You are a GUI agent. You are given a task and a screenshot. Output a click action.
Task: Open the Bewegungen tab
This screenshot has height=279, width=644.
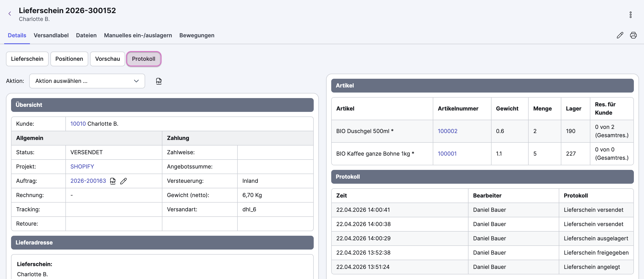point(196,35)
